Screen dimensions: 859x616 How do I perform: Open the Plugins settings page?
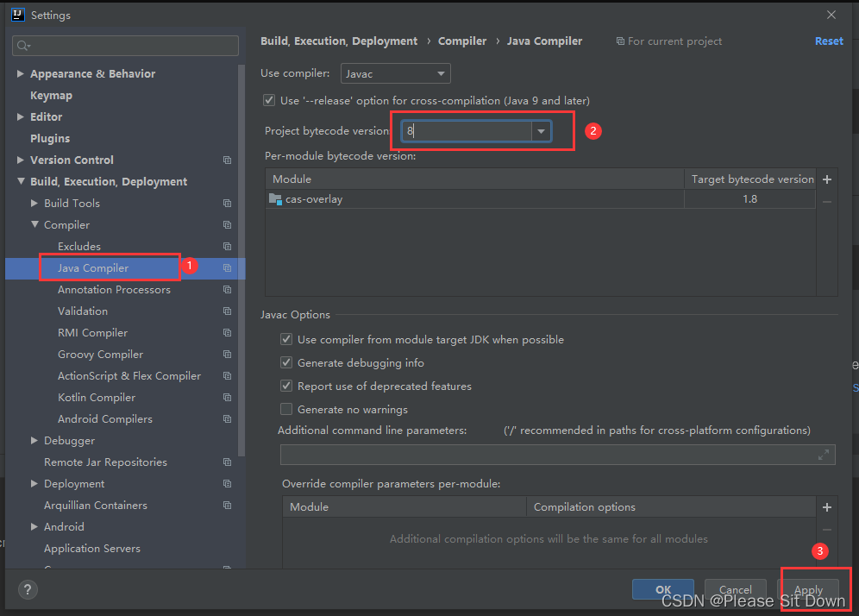(x=50, y=139)
